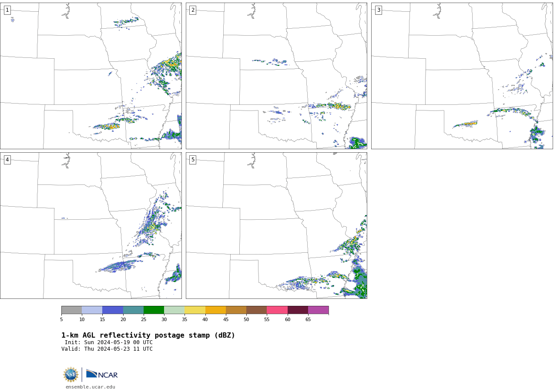Click the reflectivity postage stamp title
This screenshot has width=557, height=392.
tap(148, 335)
